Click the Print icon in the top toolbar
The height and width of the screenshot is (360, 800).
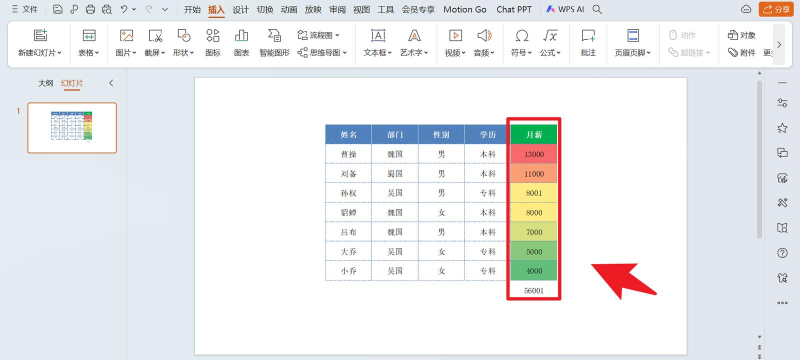[90, 9]
